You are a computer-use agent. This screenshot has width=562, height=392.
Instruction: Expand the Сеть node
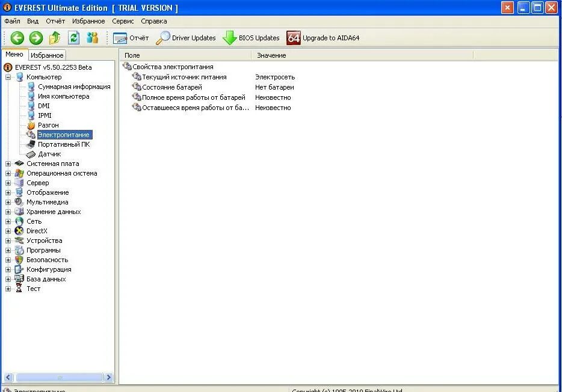pos(8,222)
